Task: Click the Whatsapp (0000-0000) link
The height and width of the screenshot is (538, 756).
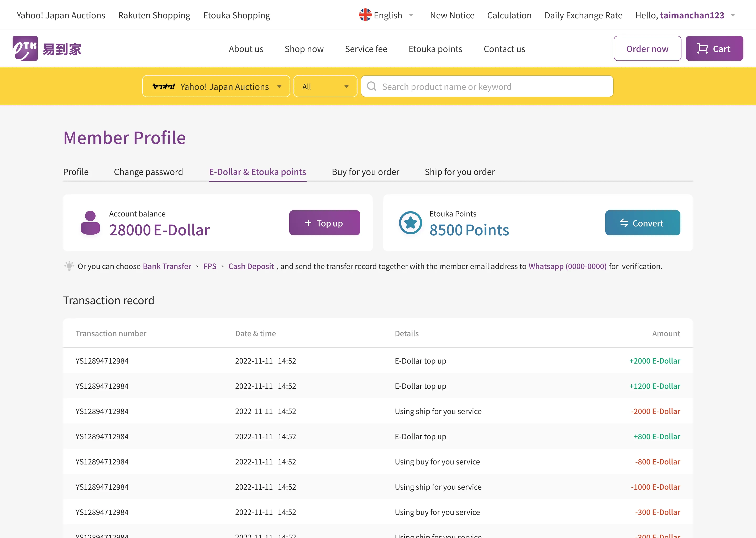Action: [x=567, y=266]
